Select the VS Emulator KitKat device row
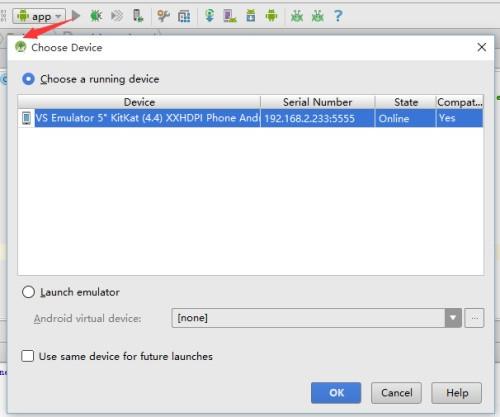The width and height of the screenshot is (500, 417). 250,118
